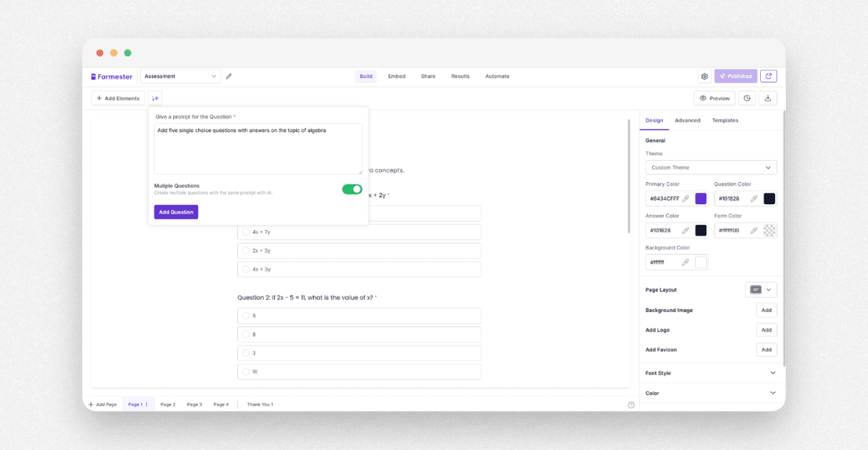Select answer 8 for Question 2
This screenshot has width=868, height=450.
pyautogui.click(x=357, y=334)
